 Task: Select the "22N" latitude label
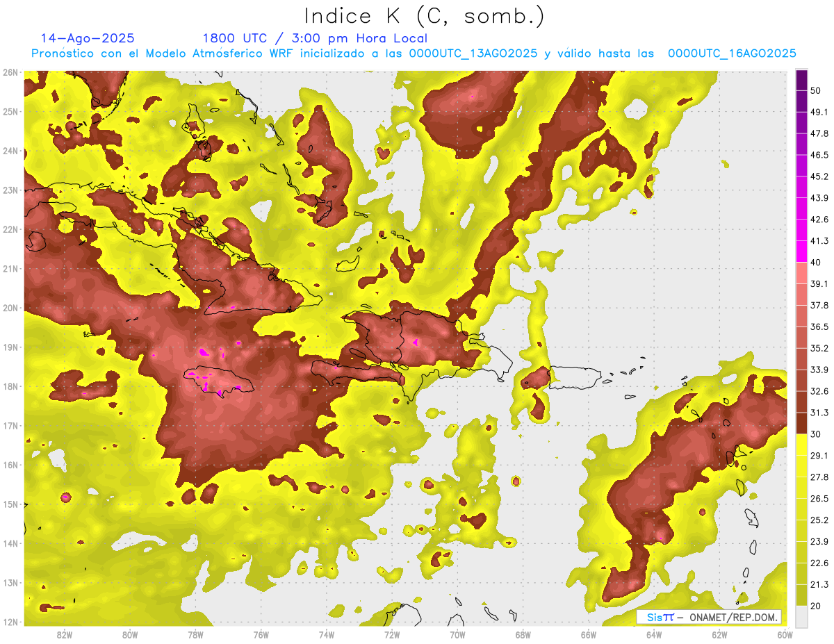tap(10, 229)
